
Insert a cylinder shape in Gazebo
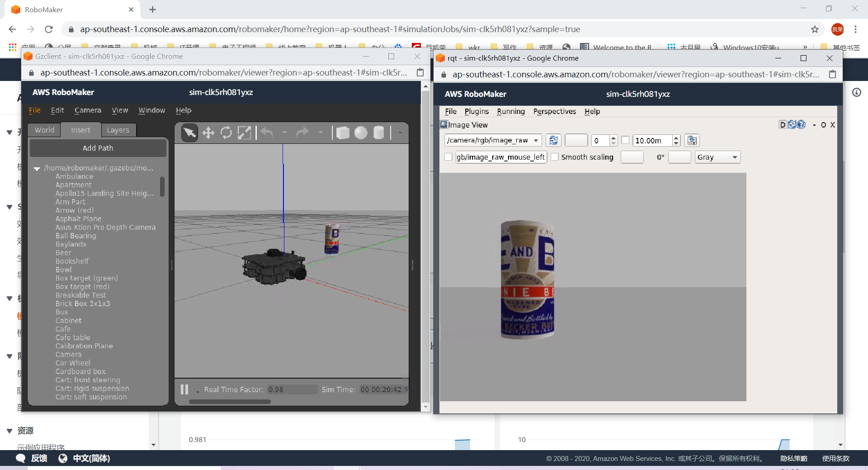(x=379, y=133)
